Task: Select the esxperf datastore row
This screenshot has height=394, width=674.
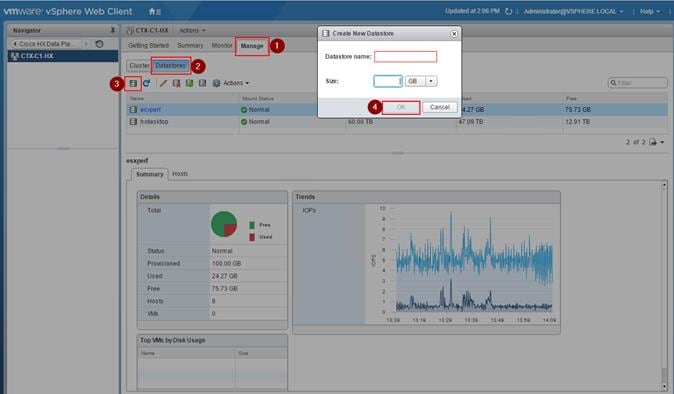Action: pos(397,110)
